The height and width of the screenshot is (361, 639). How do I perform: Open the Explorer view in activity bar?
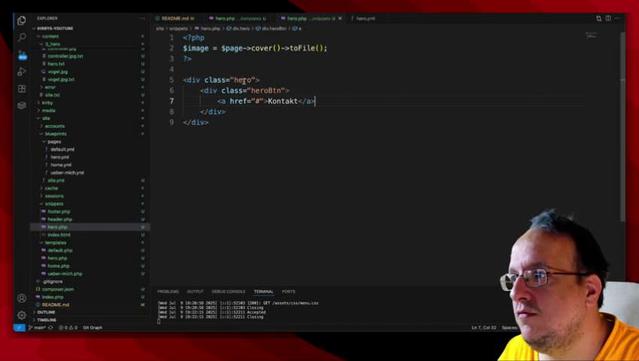(22, 20)
